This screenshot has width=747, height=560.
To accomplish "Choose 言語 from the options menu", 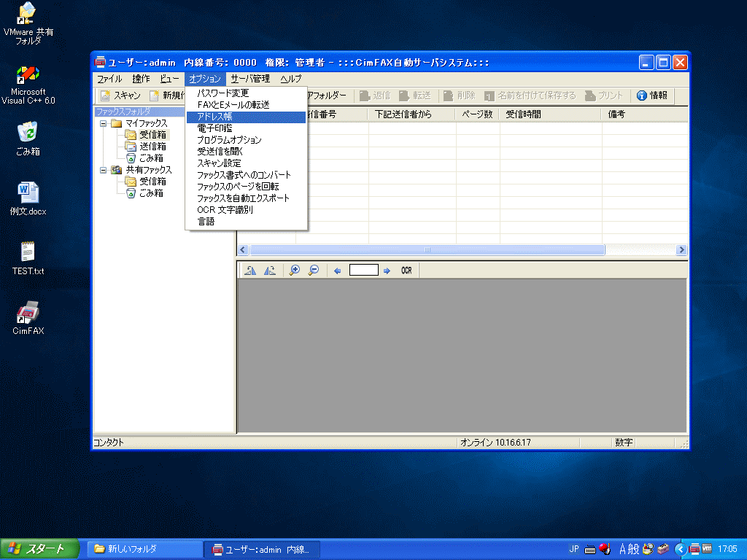I will click(246, 222).
